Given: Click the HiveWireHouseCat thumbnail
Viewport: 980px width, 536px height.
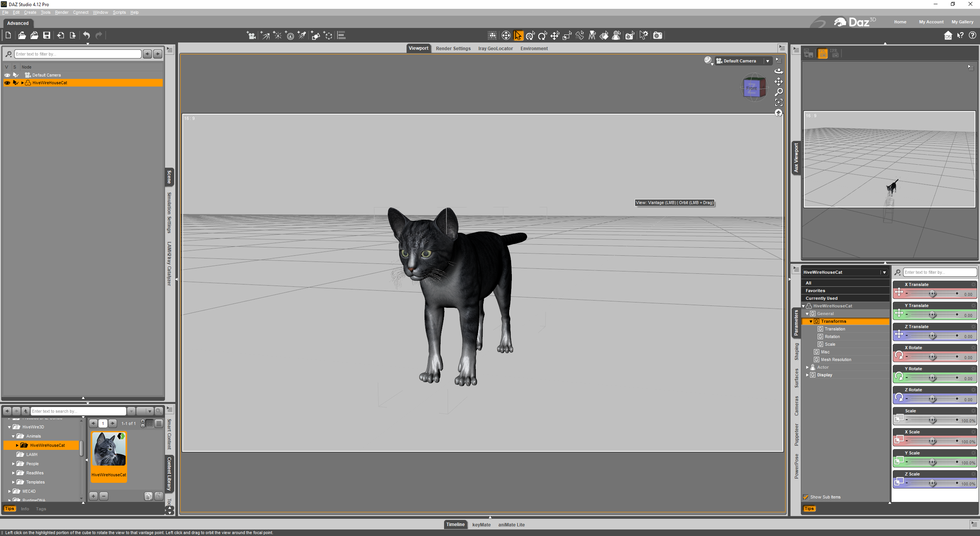Looking at the screenshot, I should 109,449.
